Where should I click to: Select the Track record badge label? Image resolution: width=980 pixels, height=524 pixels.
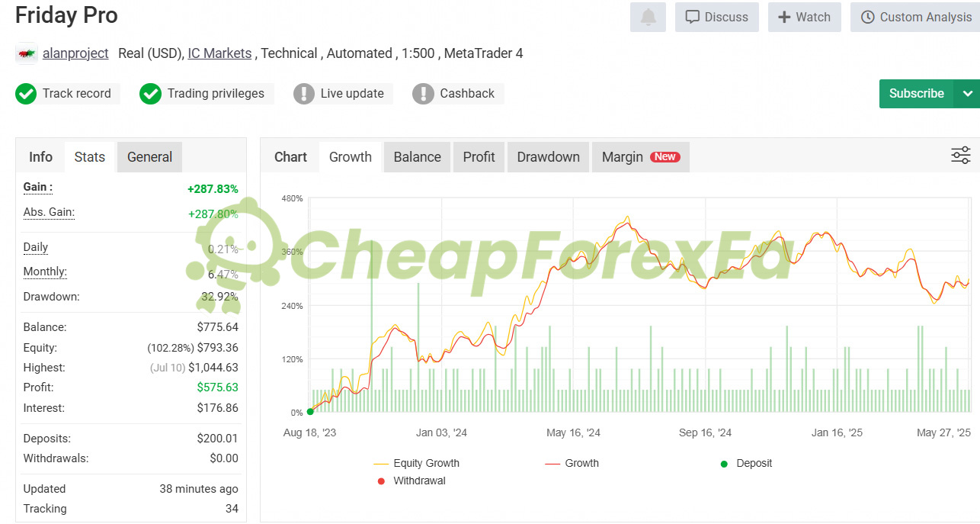click(x=77, y=94)
